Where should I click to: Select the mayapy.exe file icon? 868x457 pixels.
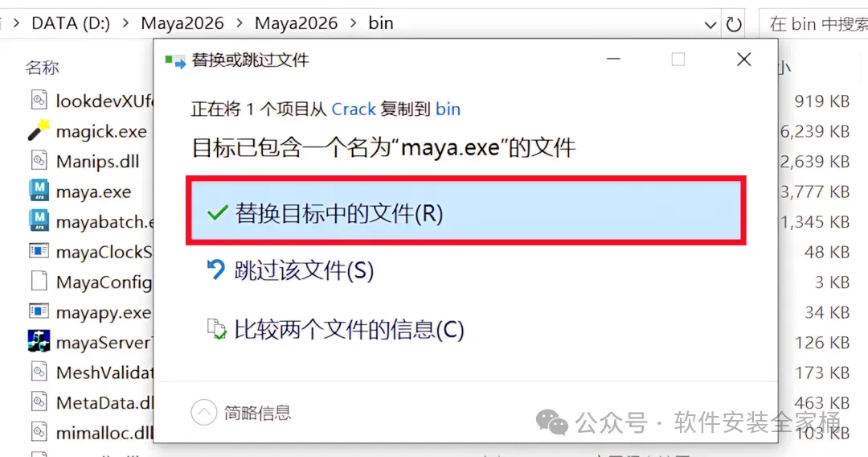tap(39, 311)
